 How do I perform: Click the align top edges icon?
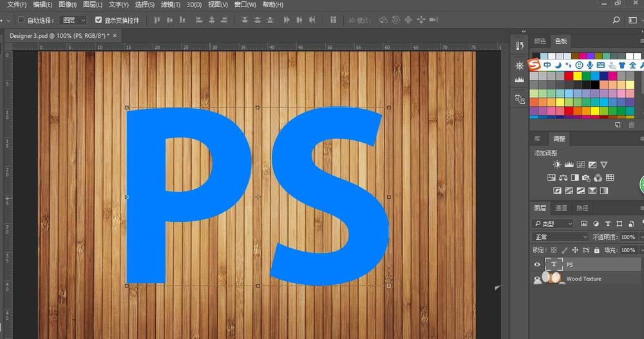point(157,20)
